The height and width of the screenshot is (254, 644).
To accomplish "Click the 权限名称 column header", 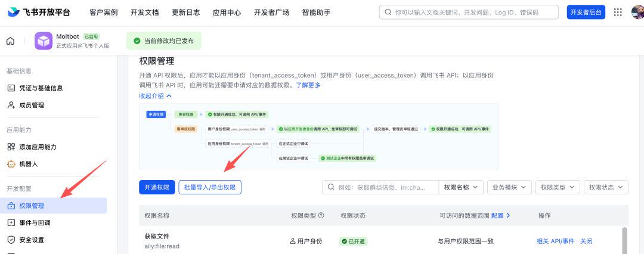I will pos(157,215).
